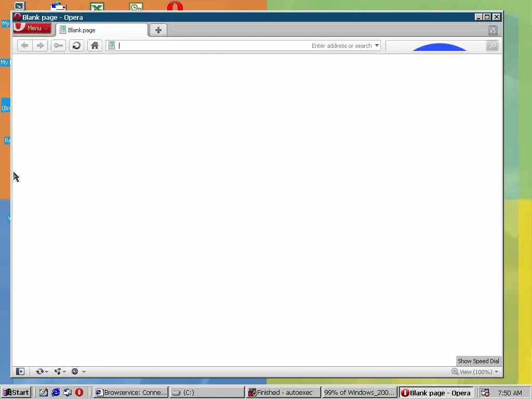Open the Opera Menu button

32,28
